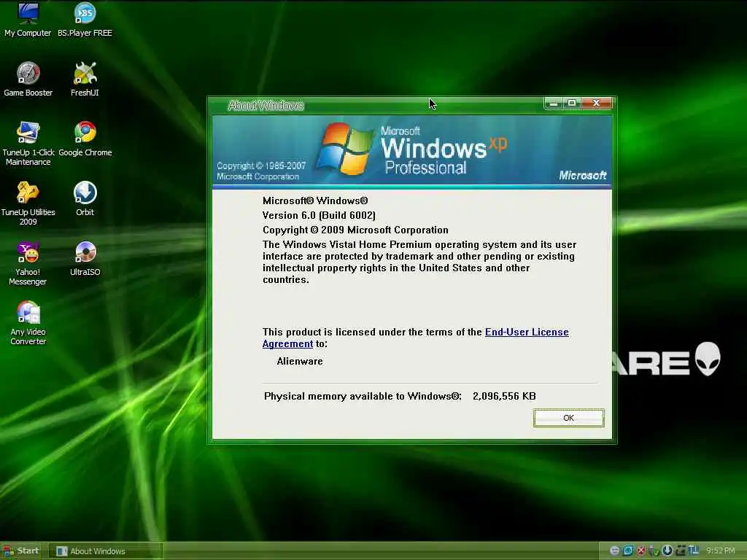Select the FreshUI desktop shortcut
747x560 pixels.
85,79
